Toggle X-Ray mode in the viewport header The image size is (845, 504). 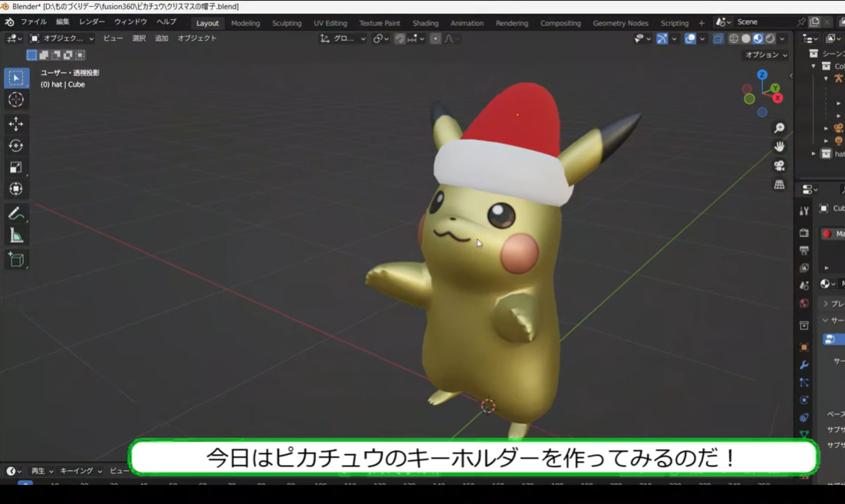coord(718,38)
